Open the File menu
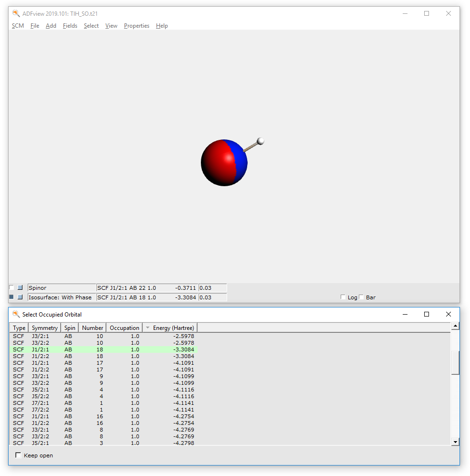Viewport: 470px width, 476px height. tap(34, 26)
